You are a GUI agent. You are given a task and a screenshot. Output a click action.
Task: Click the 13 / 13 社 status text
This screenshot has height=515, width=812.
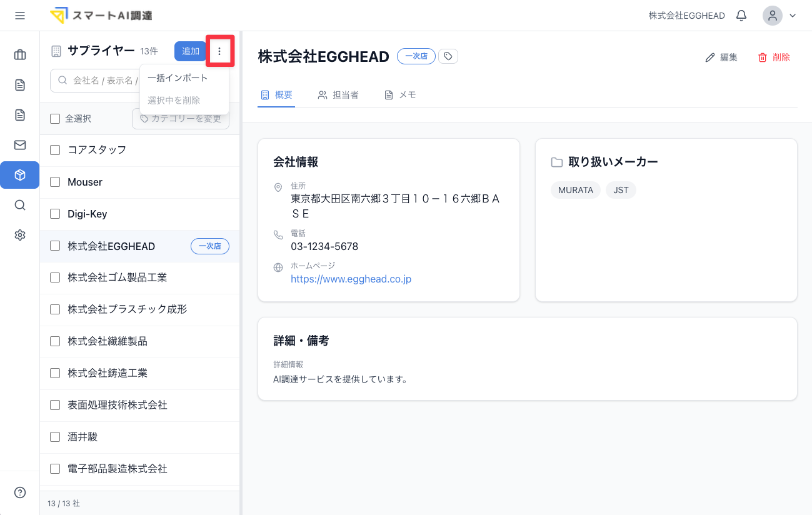pos(64,503)
